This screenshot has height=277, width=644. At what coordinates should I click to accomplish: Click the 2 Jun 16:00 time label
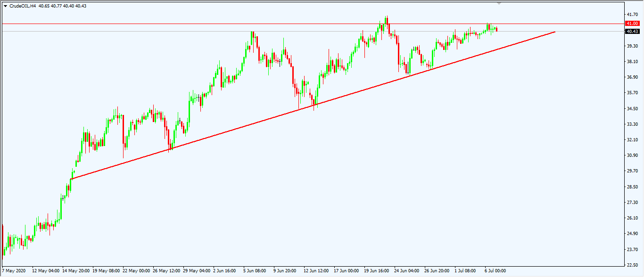[224, 271]
